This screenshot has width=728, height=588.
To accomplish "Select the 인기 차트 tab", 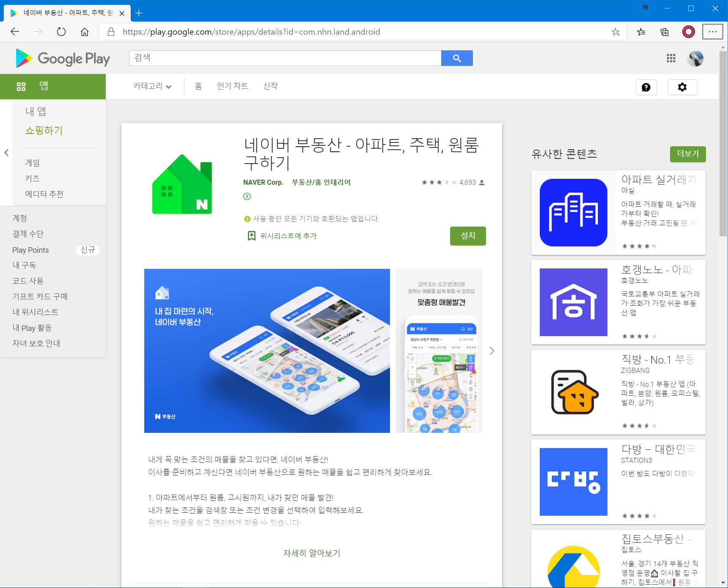I will (x=233, y=86).
